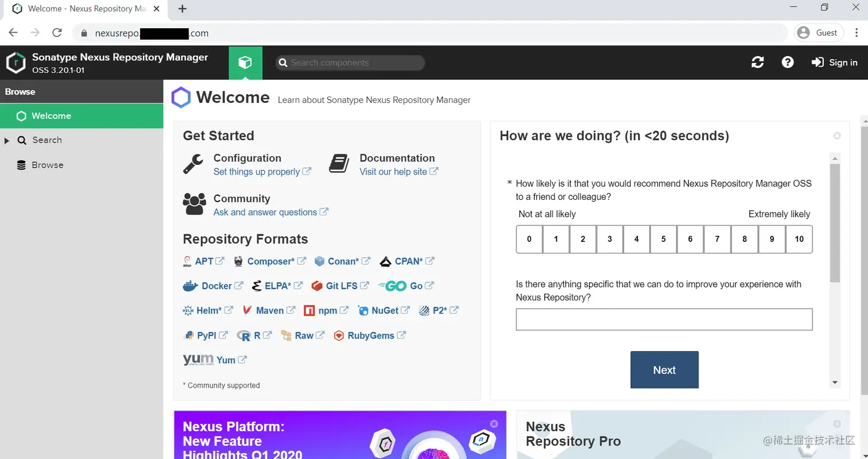868x459 pixels.
Task: Click the RubyGems gem icon
Action: pyautogui.click(x=339, y=335)
